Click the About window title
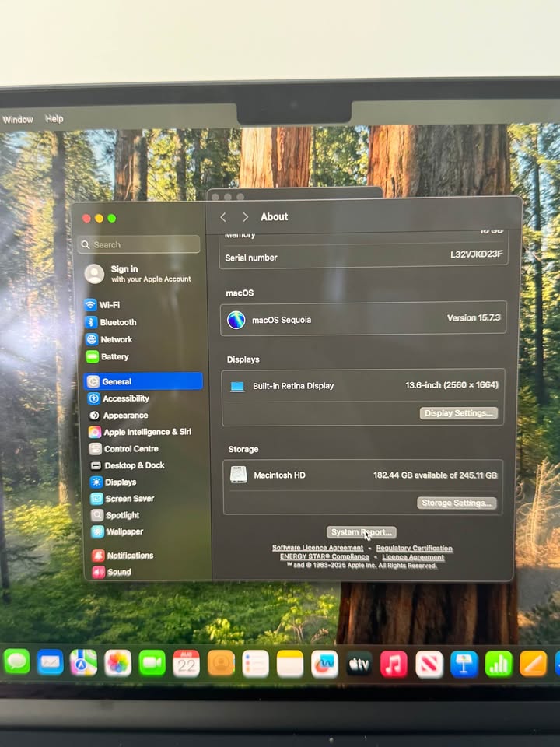 point(275,217)
